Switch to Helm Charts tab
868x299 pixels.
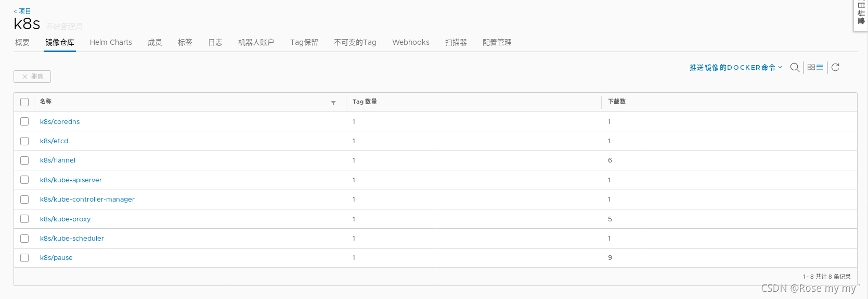tap(111, 42)
